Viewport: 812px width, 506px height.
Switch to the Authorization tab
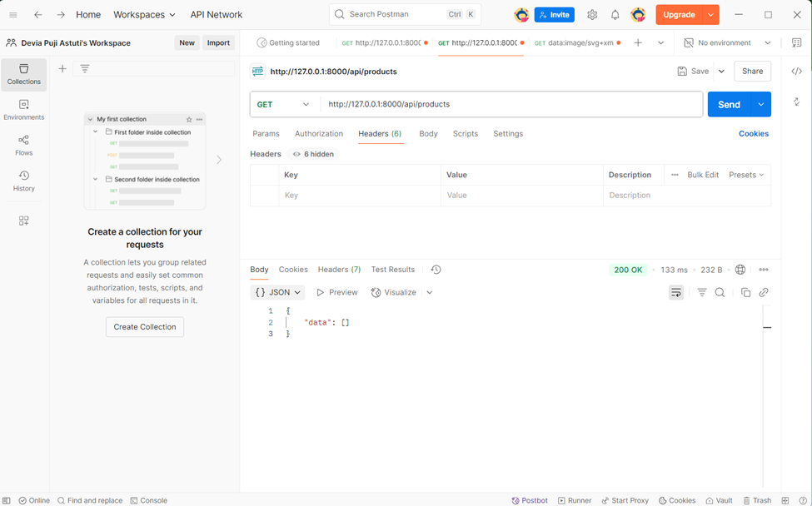point(318,134)
